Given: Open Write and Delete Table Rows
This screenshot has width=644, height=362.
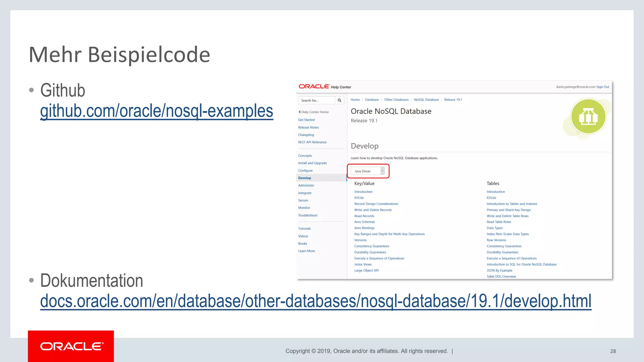Looking at the screenshot, I should click(x=508, y=216).
